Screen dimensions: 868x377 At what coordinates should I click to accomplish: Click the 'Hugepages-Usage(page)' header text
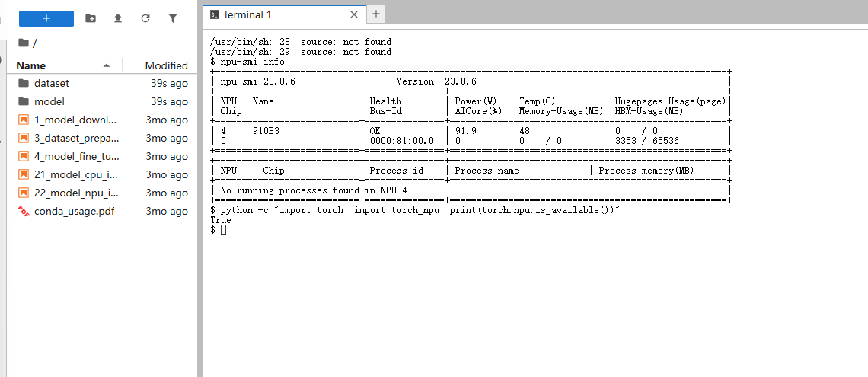click(x=670, y=101)
